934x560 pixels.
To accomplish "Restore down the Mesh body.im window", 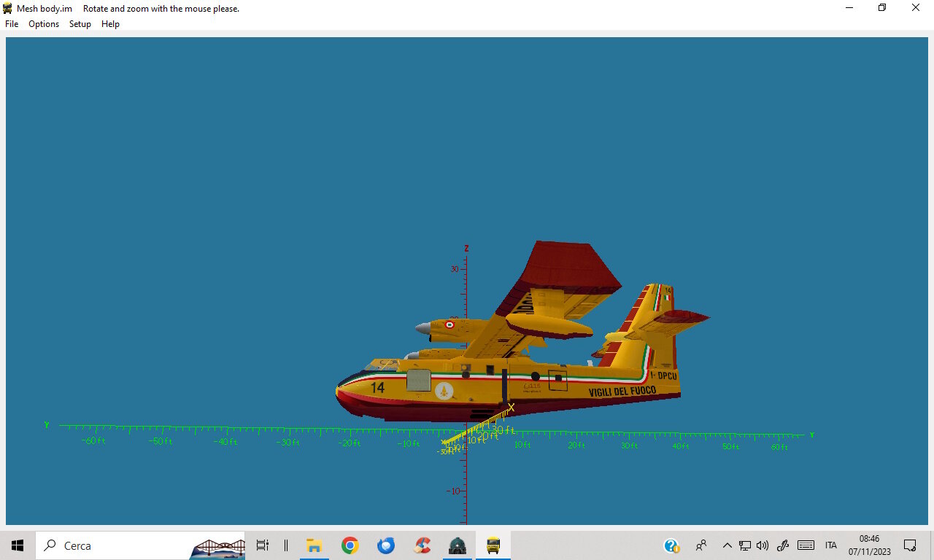I will (x=882, y=8).
